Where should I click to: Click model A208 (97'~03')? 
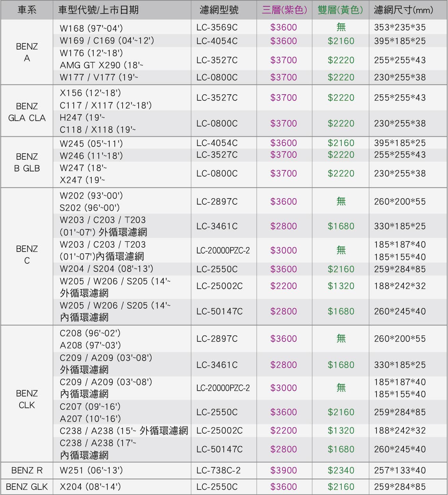tap(90, 345)
